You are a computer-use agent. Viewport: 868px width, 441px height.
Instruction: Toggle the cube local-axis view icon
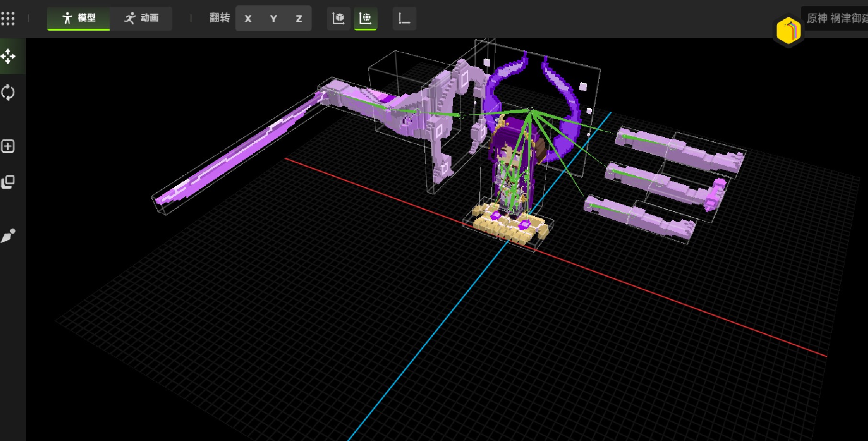338,19
